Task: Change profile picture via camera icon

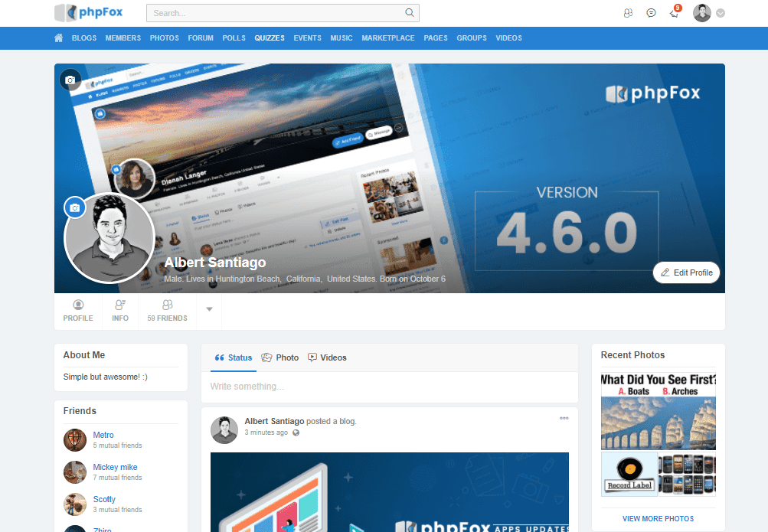Action: 75,208
